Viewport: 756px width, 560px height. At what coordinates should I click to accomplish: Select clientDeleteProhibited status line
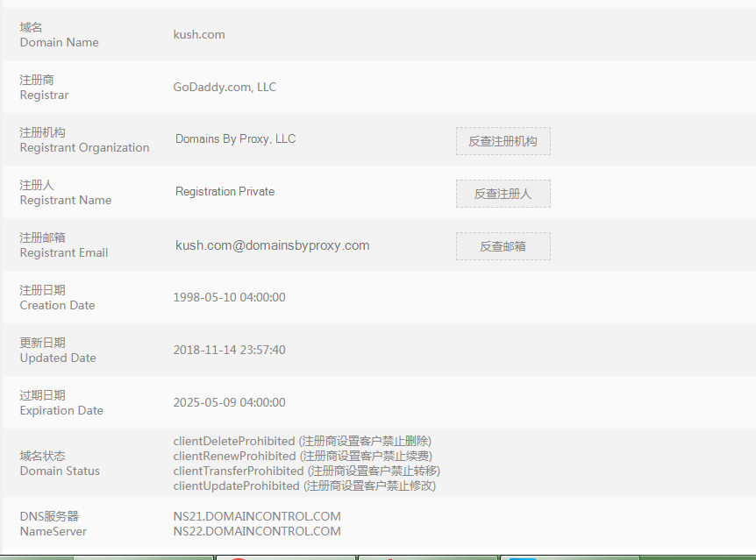(x=303, y=441)
